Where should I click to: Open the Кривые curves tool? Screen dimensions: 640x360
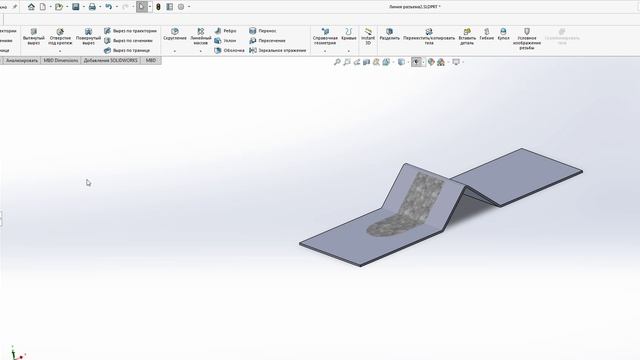(x=349, y=34)
